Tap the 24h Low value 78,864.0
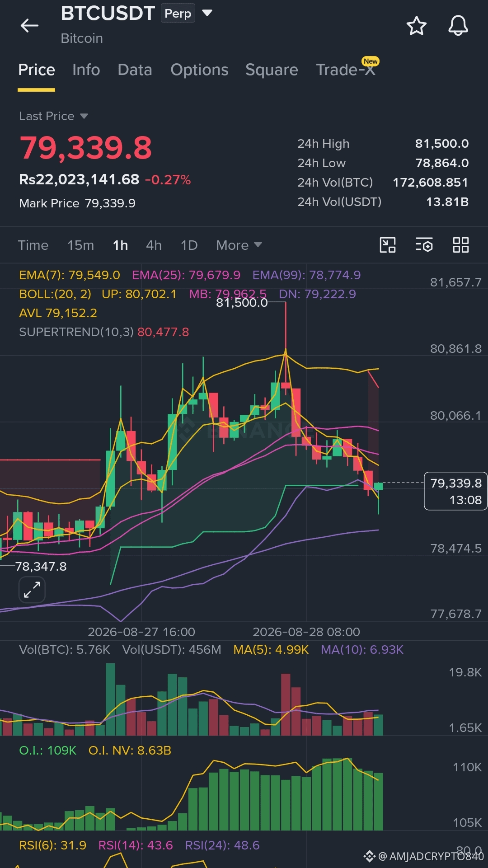488x868 pixels. (x=442, y=163)
